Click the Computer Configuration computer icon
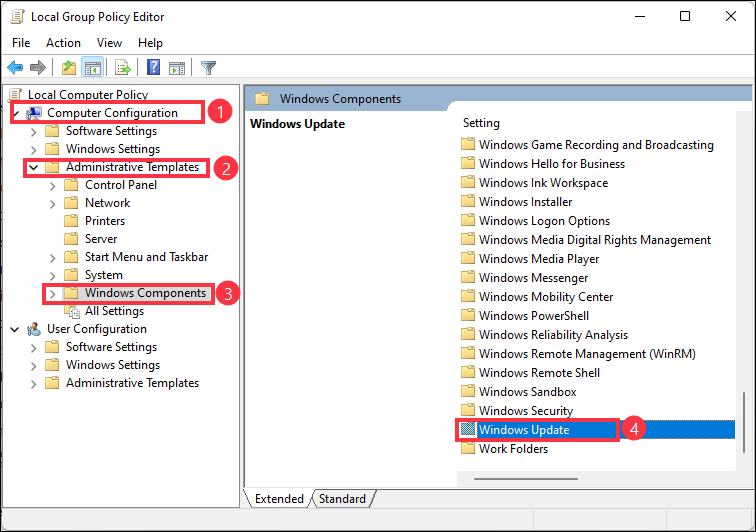The image size is (756, 532). click(x=34, y=113)
